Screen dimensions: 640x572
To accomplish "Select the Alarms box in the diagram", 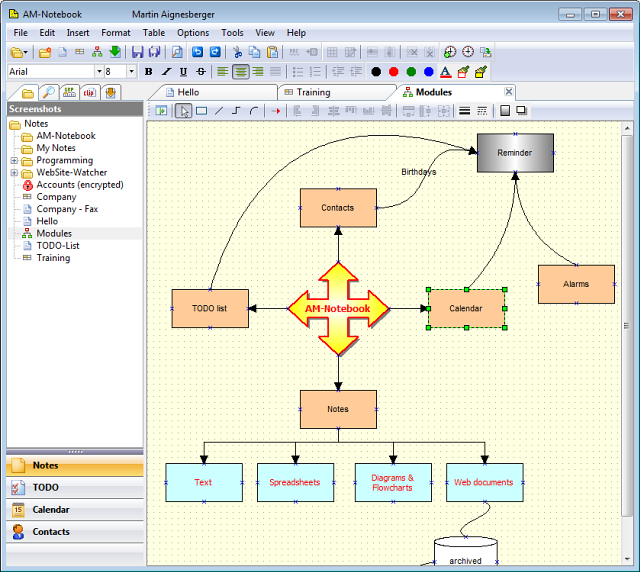I will [x=576, y=284].
